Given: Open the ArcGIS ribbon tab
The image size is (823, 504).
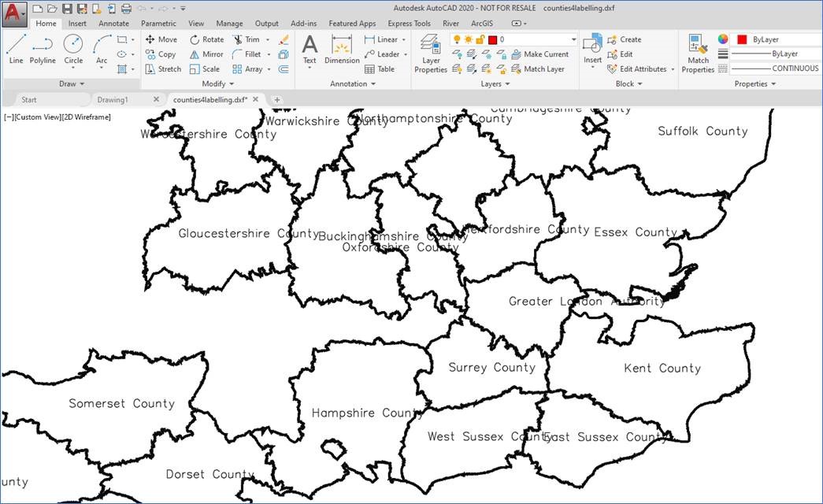Looking at the screenshot, I should pyautogui.click(x=482, y=23).
